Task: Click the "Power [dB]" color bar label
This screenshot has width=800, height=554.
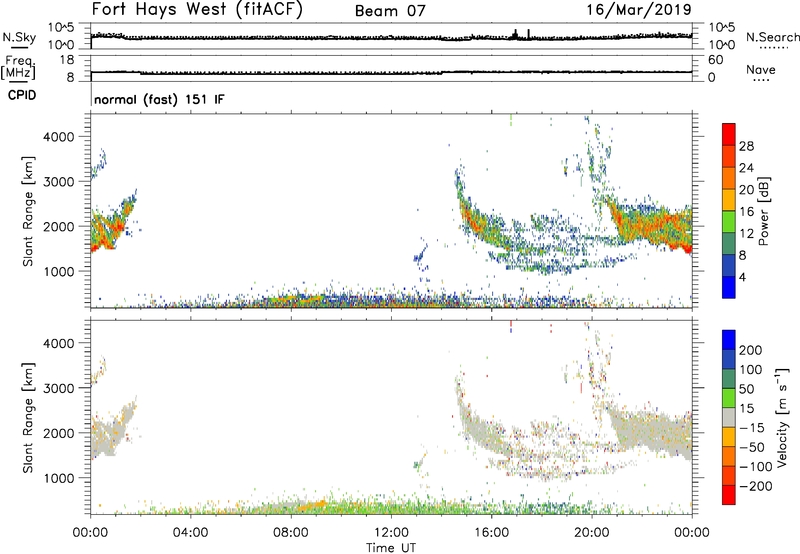Action: pyautogui.click(x=763, y=211)
